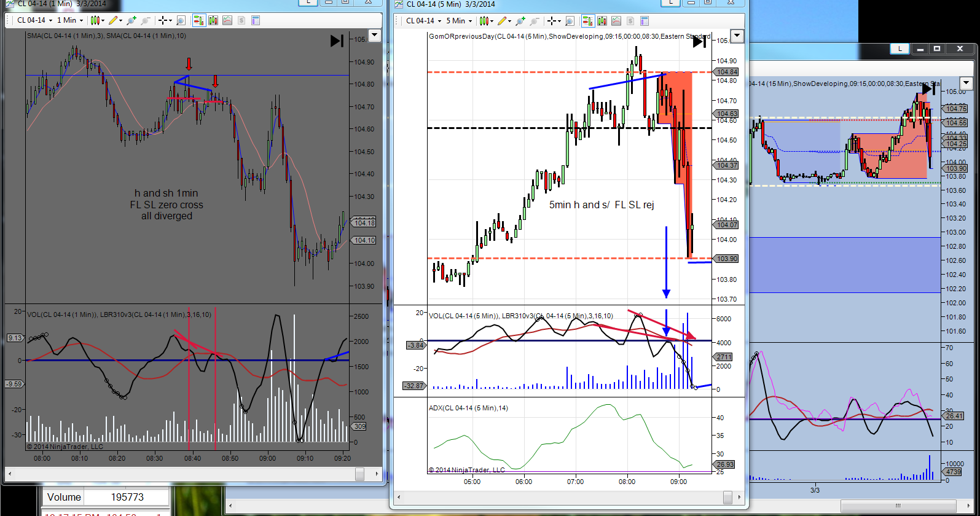
Task: Select the pencil drawing tool in 1 Min chart
Action: 112,20
